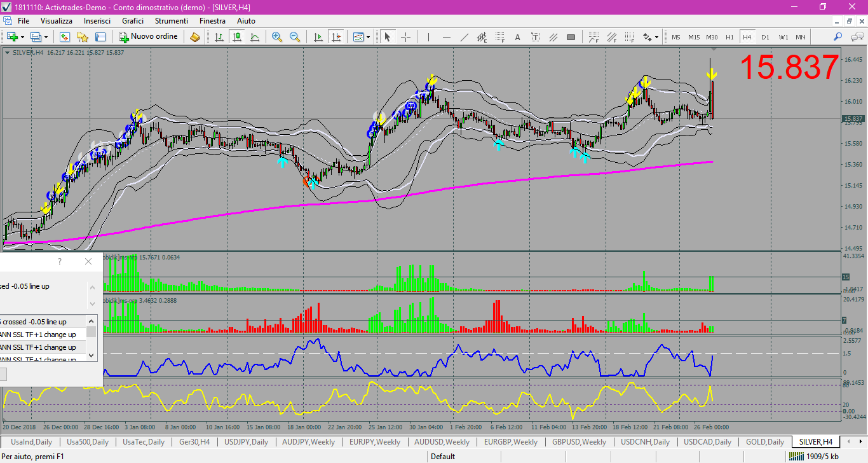The image size is (868, 463).
Task: Open the new chart toolbar button
Action: pyautogui.click(x=12, y=37)
